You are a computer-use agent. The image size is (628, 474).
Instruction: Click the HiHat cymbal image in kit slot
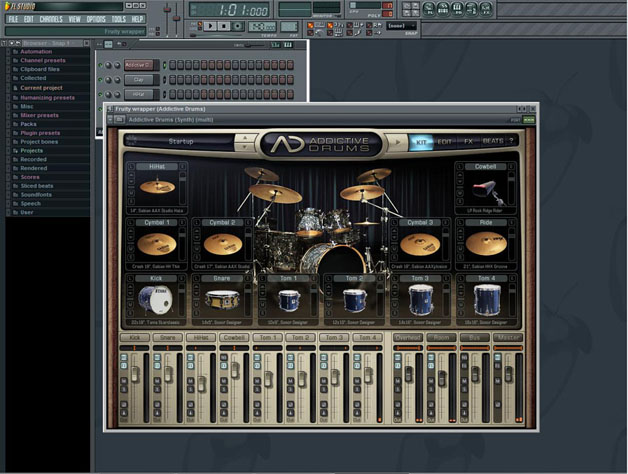tap(157, 187)
